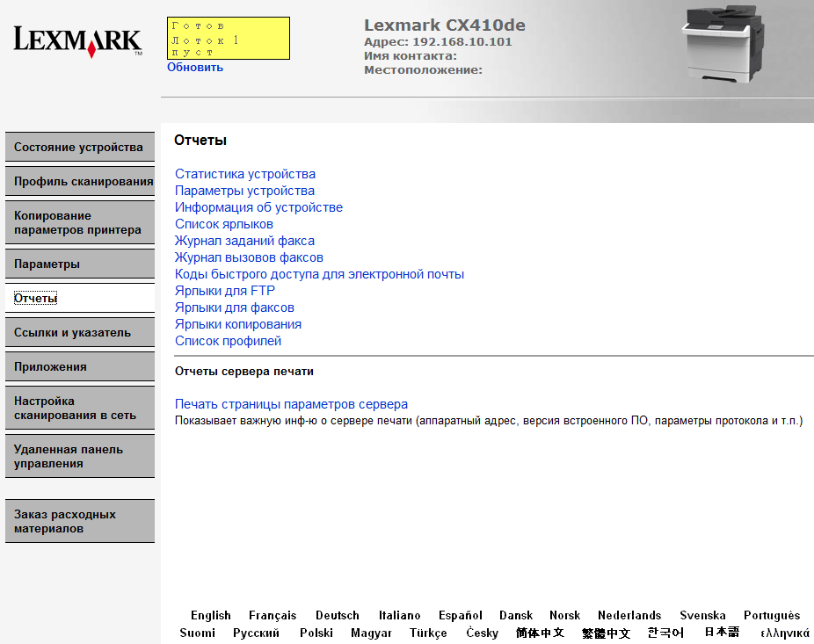The height and width of the screenshot is (644, 814).
Task: Switch language to Svenska
Action: (703, 616)
